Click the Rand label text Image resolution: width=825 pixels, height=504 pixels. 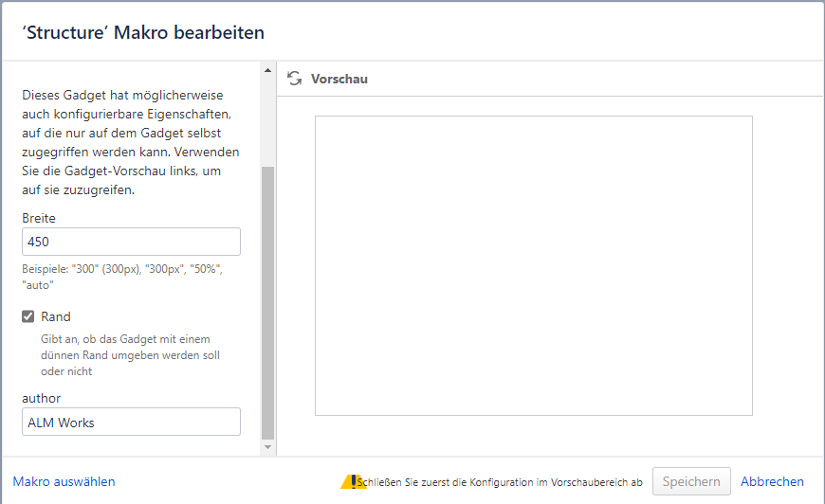pyautogui.click(x=56, y=317)
